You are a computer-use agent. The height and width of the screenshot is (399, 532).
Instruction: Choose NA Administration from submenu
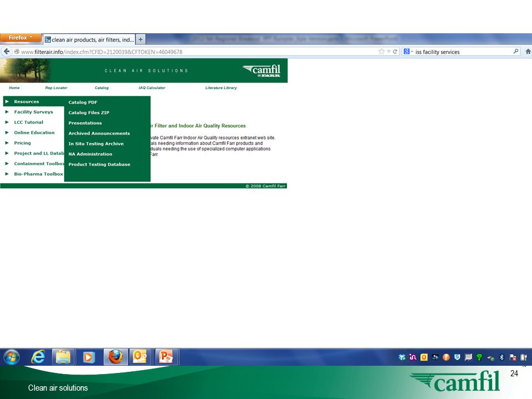pos(90,154)
